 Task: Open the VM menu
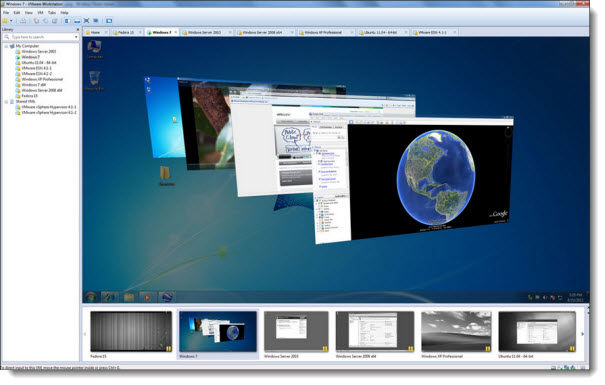click(x=40, y=13)
